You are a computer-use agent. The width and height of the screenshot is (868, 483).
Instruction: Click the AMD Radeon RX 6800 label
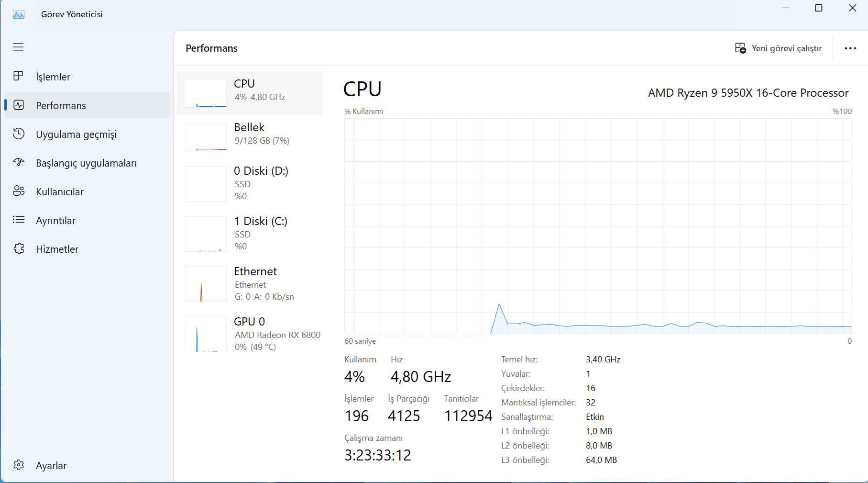277,335
